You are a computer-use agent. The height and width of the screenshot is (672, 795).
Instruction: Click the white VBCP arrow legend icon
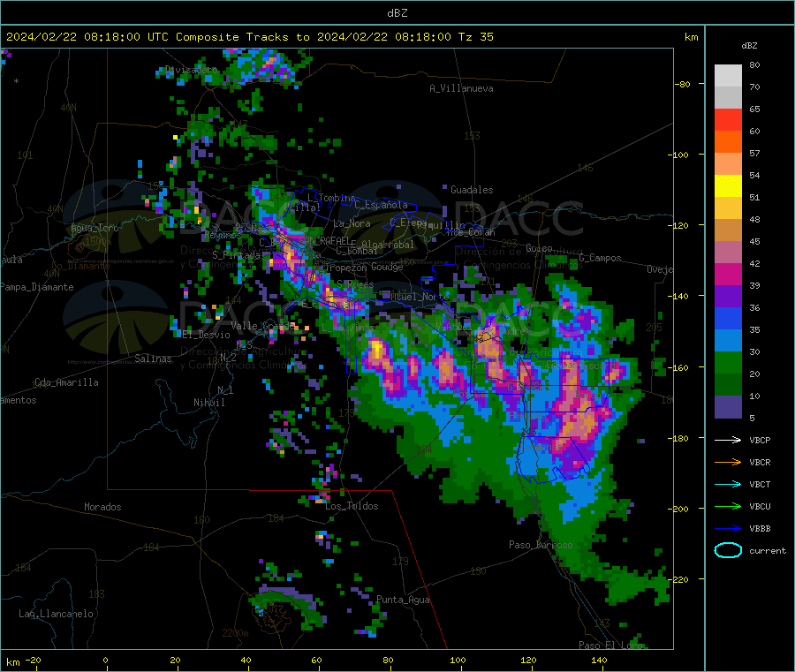(x=728, y=440)
